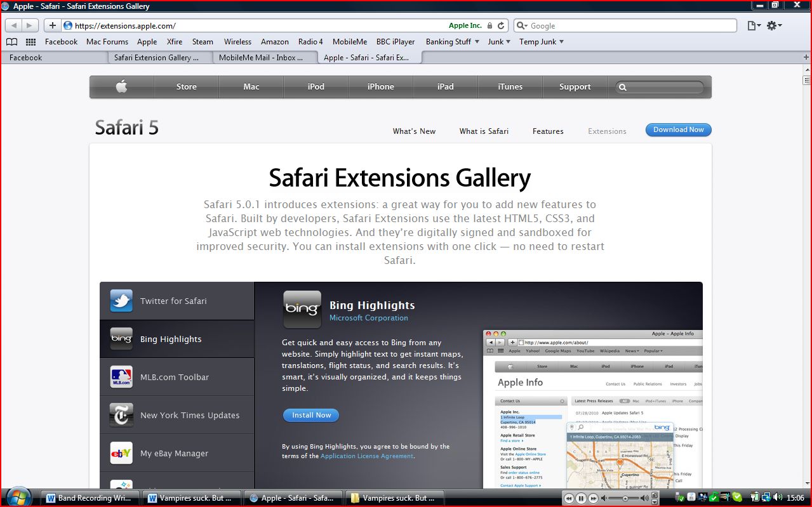This screenshot has height=507, width=812.
Task: Open Features link
Action: (x=548, y=131)
